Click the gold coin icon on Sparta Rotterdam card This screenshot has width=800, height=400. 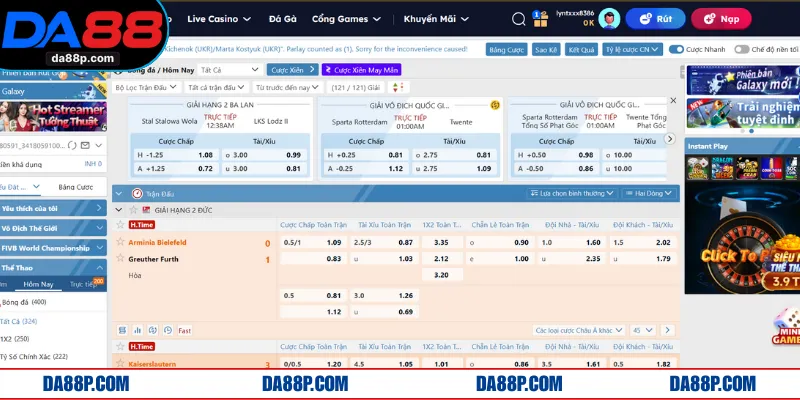(x=494, y=104)
